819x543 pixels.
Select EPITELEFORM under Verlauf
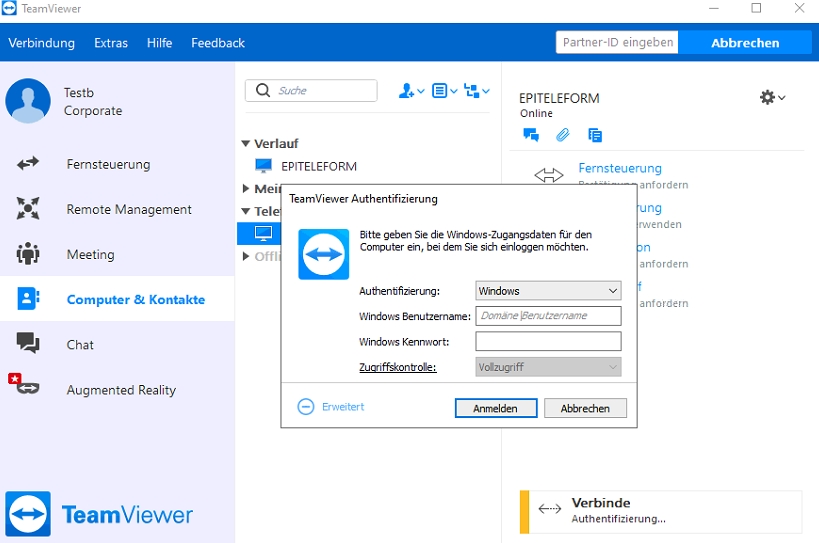(x=319, y=166)
